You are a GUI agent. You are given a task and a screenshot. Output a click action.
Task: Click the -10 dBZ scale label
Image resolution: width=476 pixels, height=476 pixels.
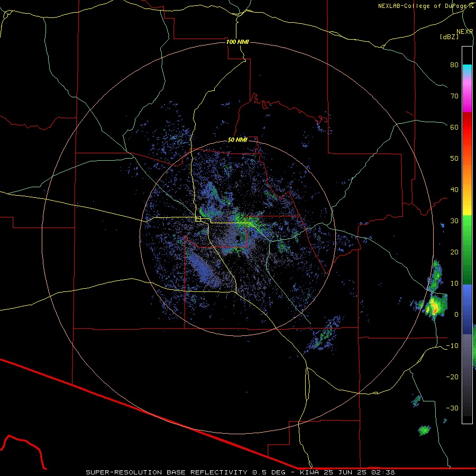pos(452,346)
